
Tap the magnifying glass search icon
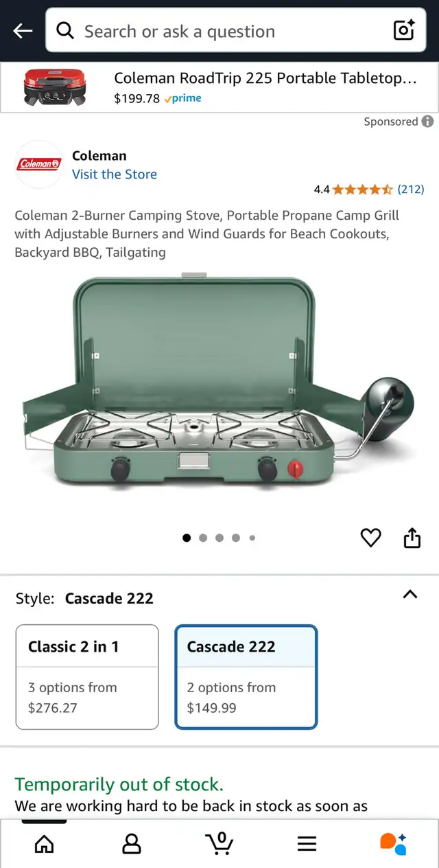tap(65, 30)
